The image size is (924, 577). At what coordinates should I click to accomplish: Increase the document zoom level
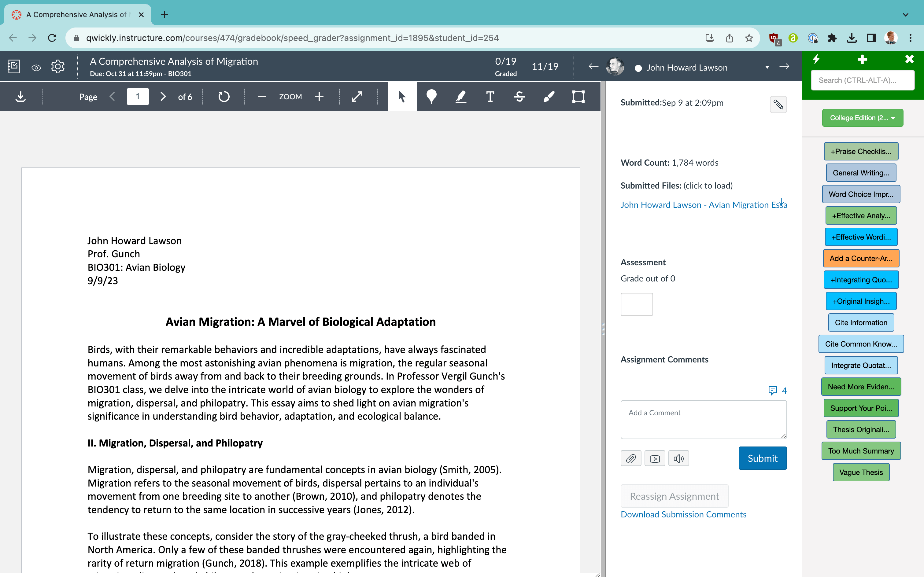point(319,97)
